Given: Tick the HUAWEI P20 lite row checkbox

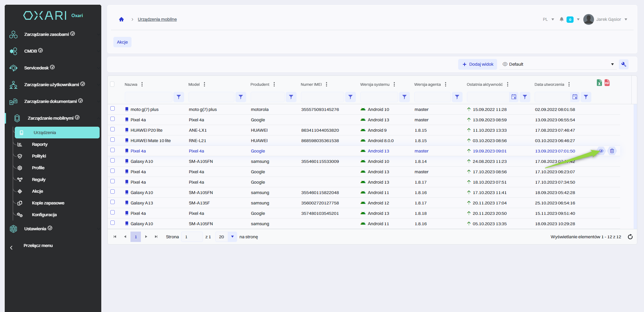Looking at the screenshot, I should [113, 129].
